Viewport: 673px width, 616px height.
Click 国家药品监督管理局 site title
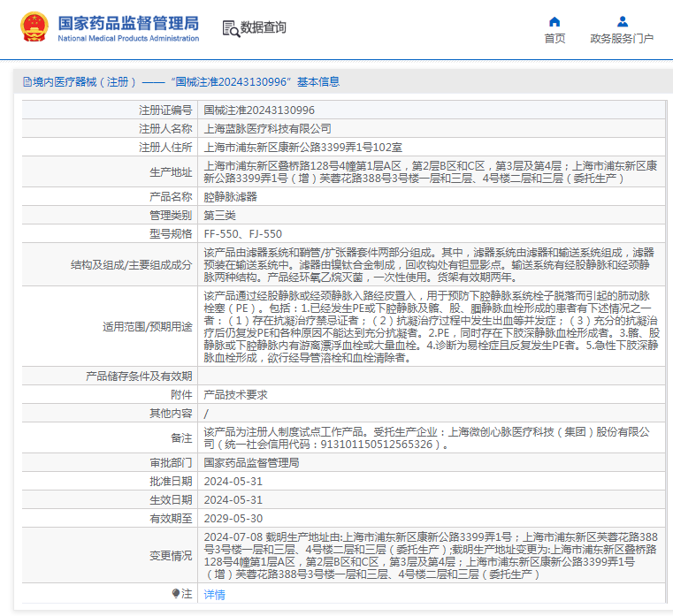click(128, 23)
